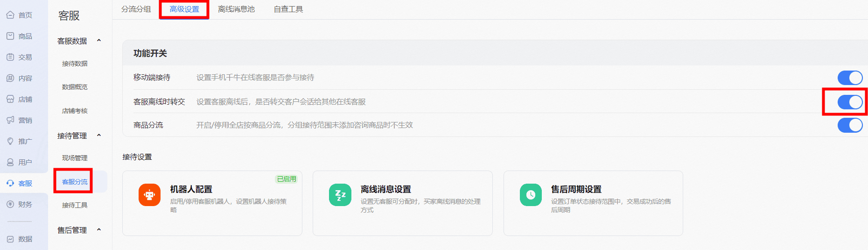Open the 自查工具 tab
Viewport: 868px width, 250px height.
coord(288,9)
